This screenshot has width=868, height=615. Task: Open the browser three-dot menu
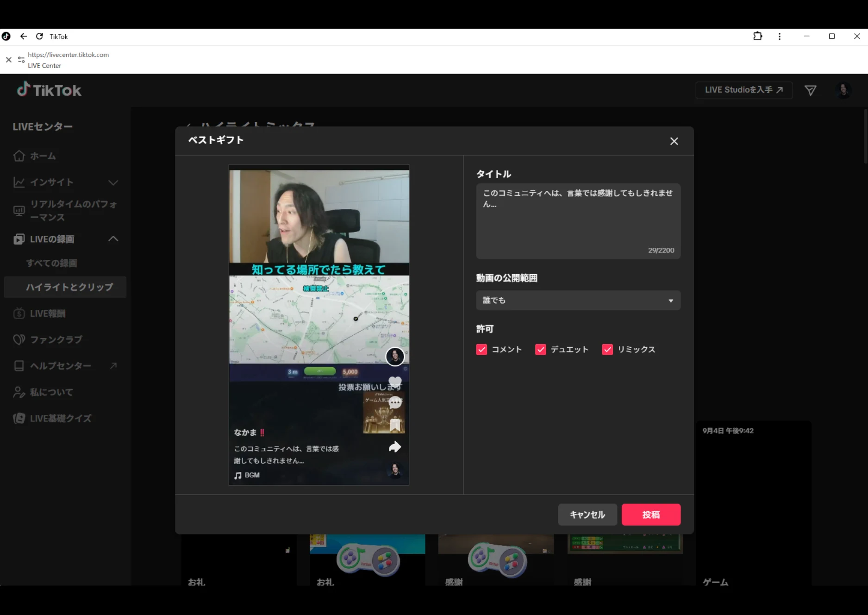(780, 36)
